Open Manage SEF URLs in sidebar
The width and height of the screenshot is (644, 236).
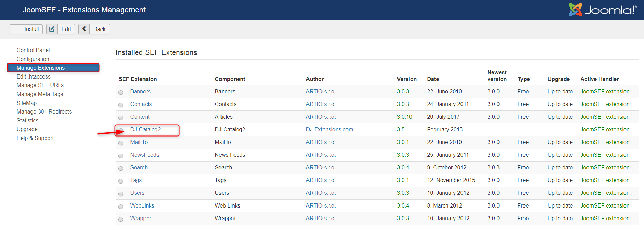point(40,85)
